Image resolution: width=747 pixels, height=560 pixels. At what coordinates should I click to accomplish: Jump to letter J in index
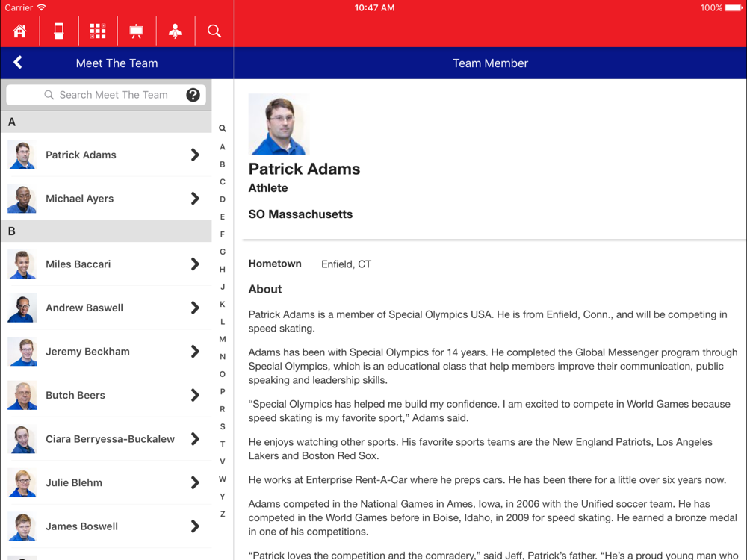[223, 287]
